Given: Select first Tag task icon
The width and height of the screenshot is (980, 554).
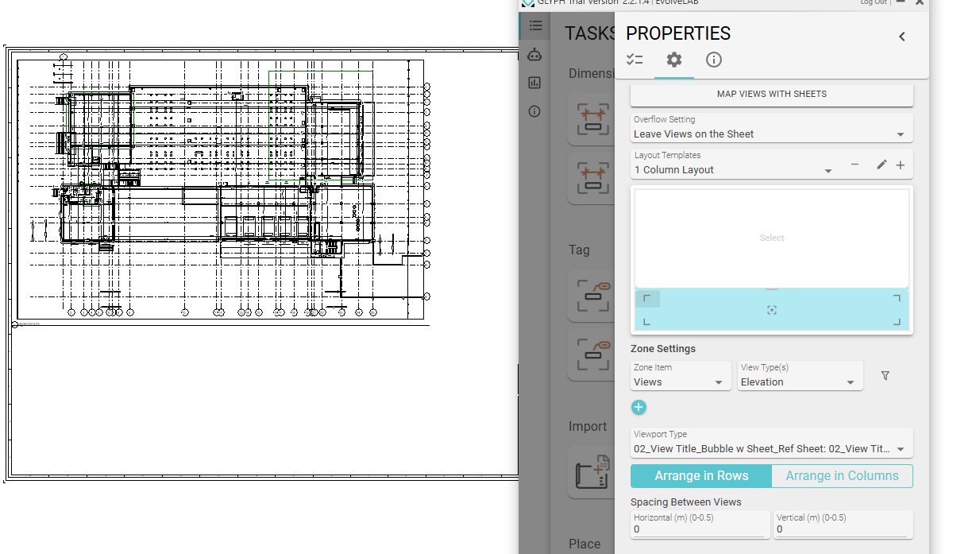Looking at the screenshot, I should [592, 295].
